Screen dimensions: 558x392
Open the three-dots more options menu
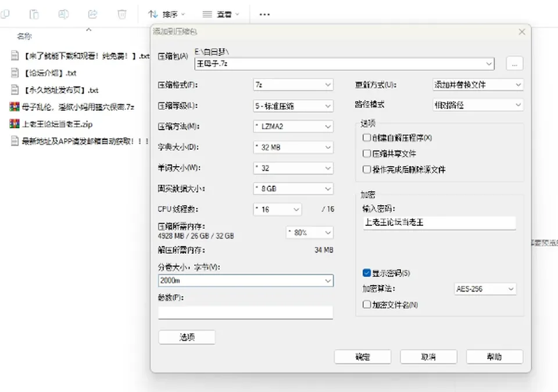[264, 15]
